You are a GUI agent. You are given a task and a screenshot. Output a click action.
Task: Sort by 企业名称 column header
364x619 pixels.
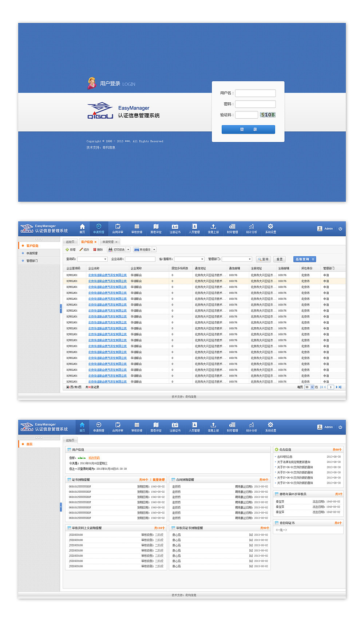(94, 268)
